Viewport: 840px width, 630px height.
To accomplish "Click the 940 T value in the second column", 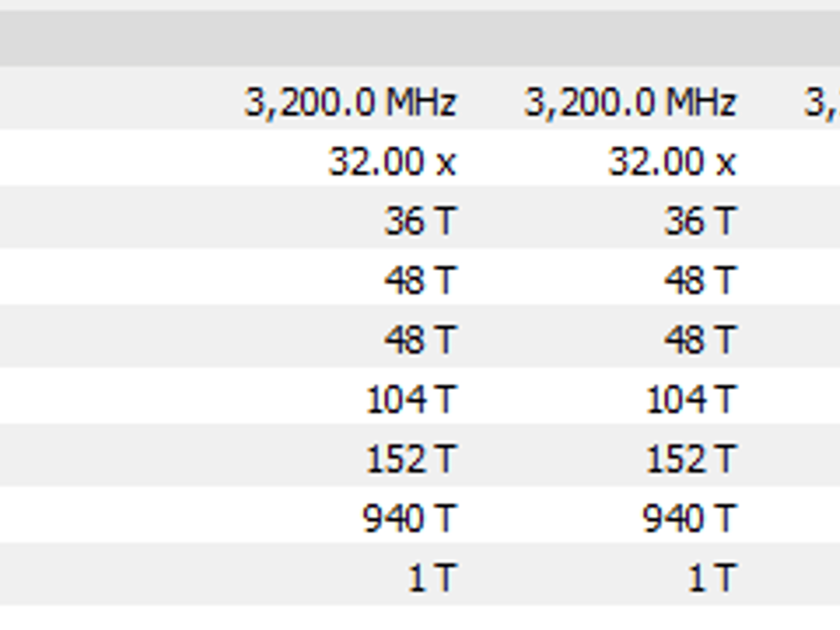I will (x=690, y=518).
